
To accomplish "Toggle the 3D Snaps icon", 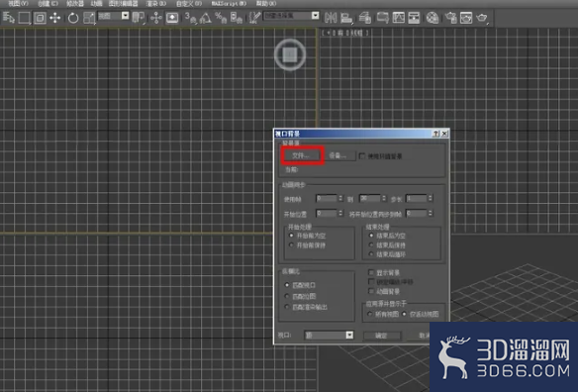I will [x=190, y=18].
